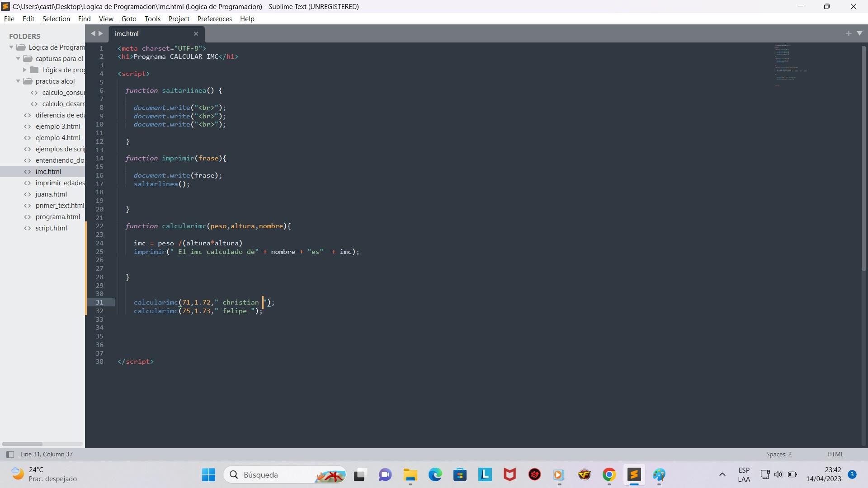Click the editor vertical scrollbar

pyautogui.click(x=863, y=158)
